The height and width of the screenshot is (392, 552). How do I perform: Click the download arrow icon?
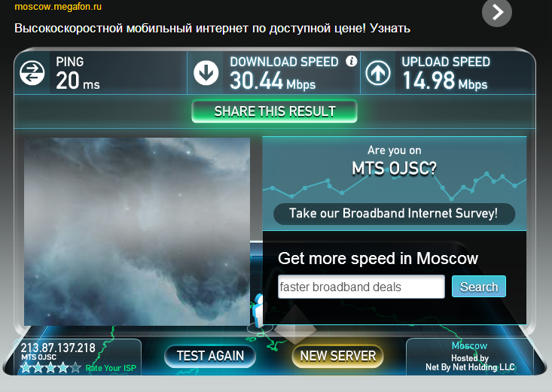(x=206, y=73)
